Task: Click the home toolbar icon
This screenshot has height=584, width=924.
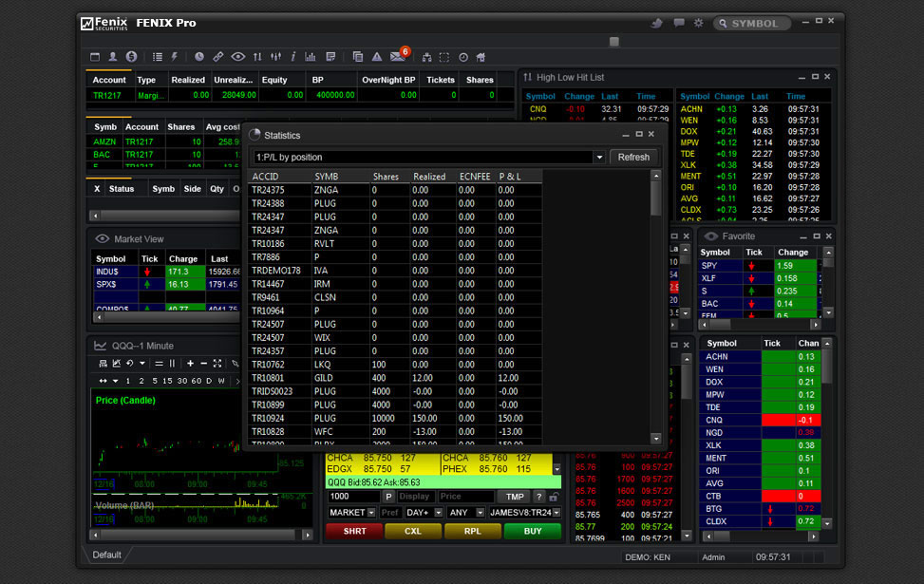Action: [481, 57]
